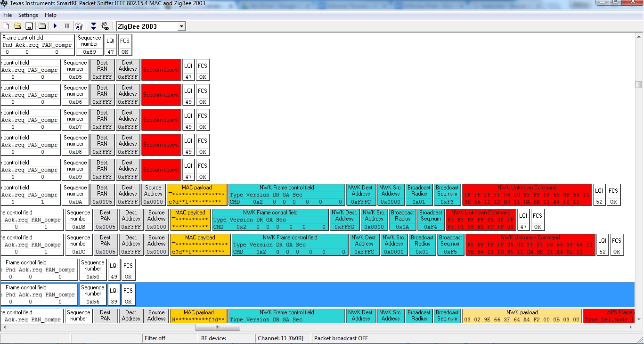Save the packet capture with the floppy icon
Image resolution: width=644 pixels, height=344 pixels.
(29, 26)
